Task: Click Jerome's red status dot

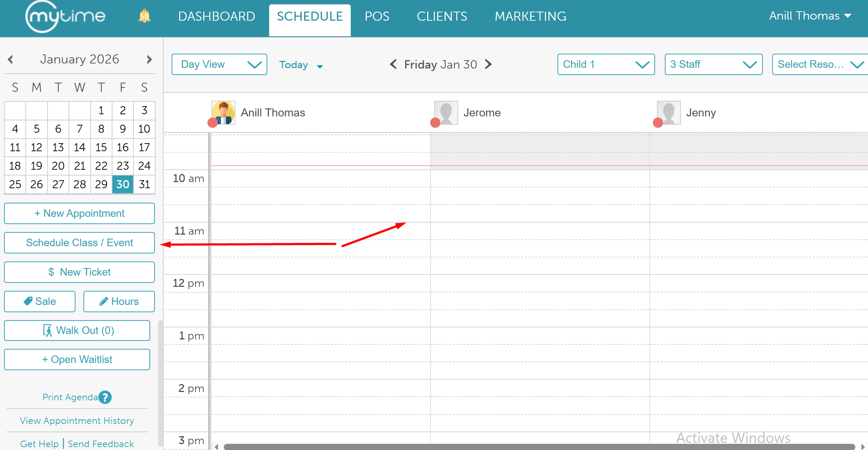Action: (435, 123)
